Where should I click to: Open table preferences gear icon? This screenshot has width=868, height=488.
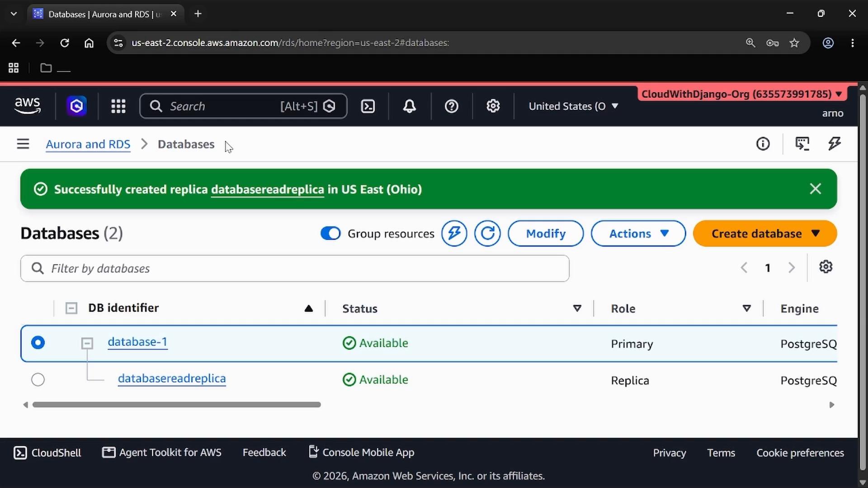826,267
